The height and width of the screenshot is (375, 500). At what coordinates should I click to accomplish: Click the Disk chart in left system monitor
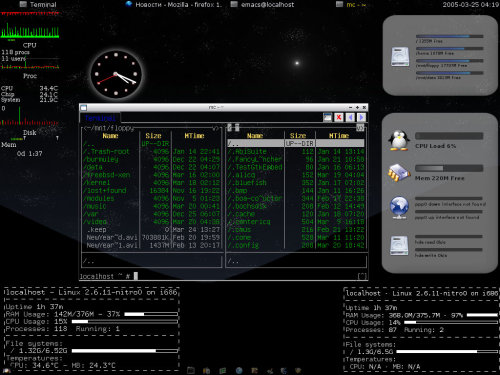coord(29,117)
